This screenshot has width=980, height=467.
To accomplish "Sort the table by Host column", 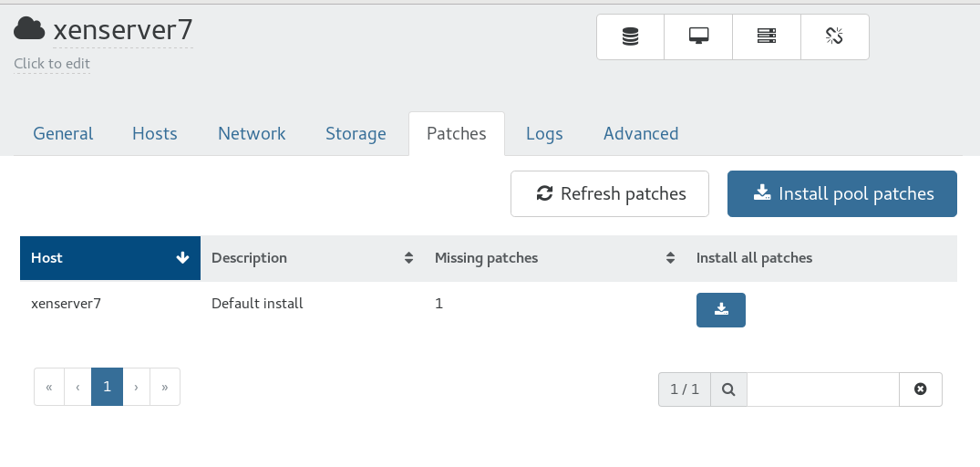I will (x=110, y=257).
